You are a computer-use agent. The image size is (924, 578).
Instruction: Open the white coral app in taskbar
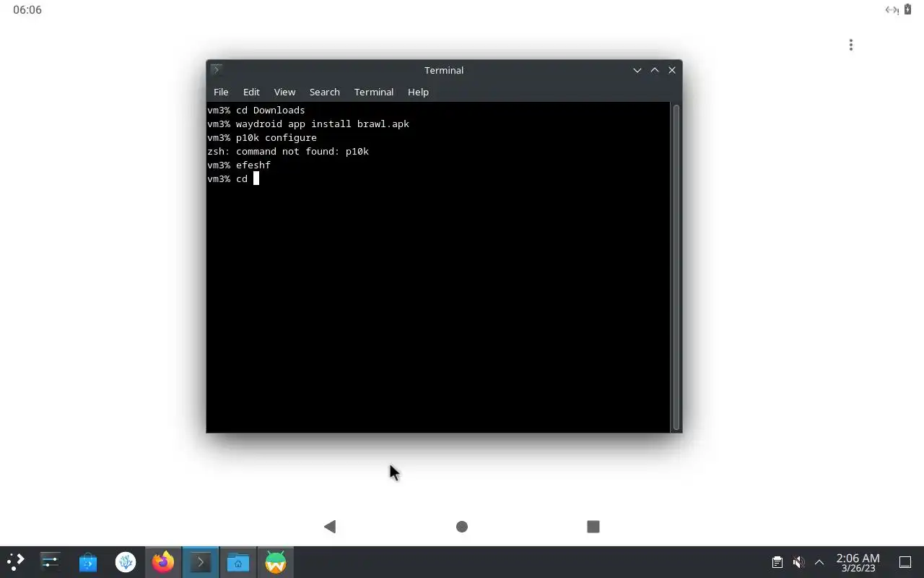126,562
